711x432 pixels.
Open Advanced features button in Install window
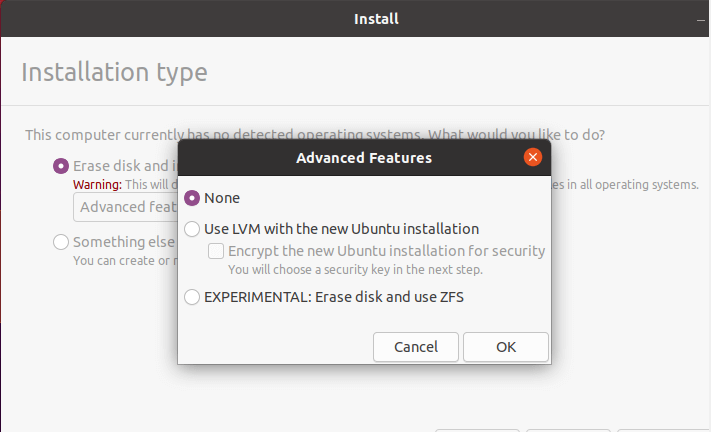(126, 207)
